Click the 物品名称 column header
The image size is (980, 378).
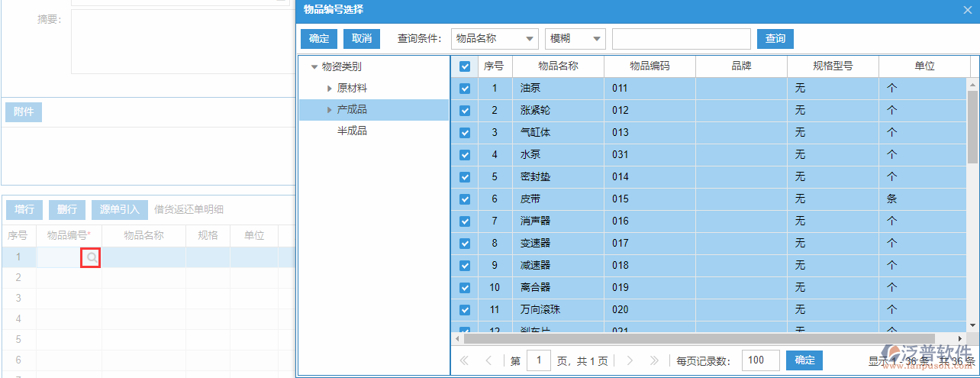pos(558,66)
